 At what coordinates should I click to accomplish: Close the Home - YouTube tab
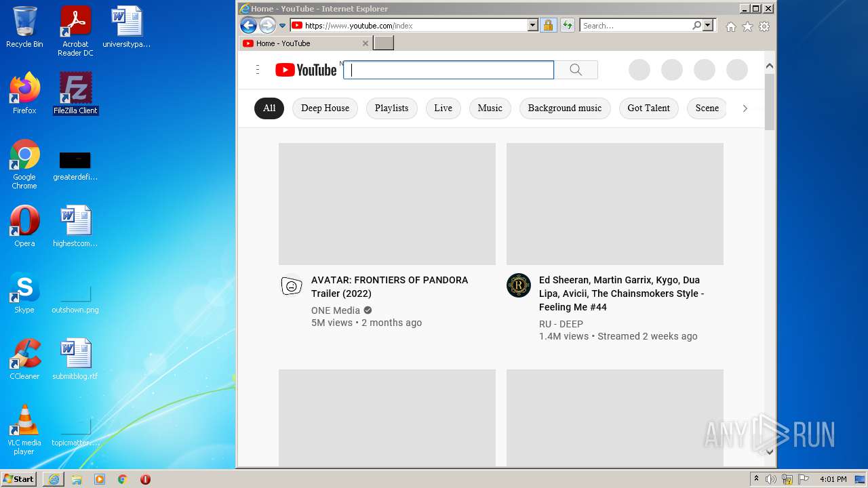(366, 43)
